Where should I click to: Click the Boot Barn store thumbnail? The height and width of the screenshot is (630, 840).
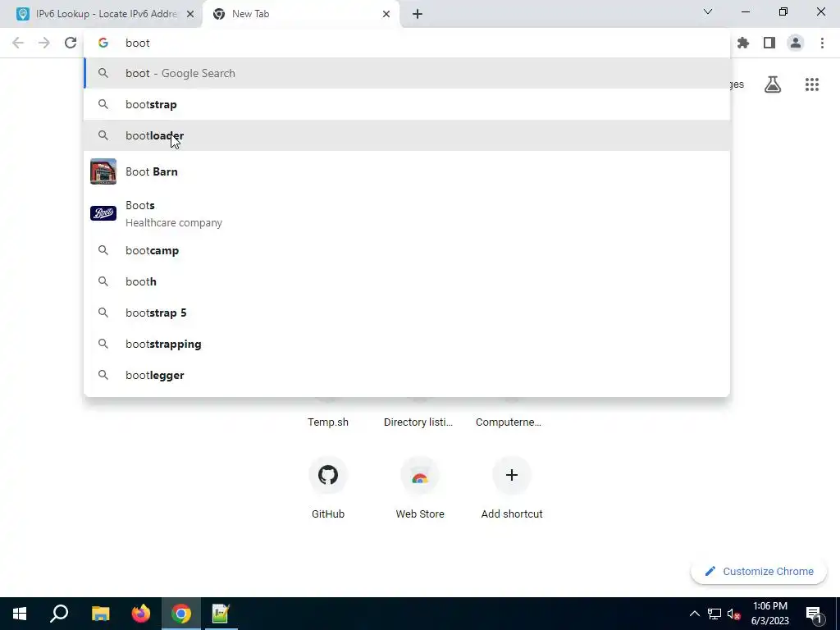pyautogui.click(x=103, y=171)
